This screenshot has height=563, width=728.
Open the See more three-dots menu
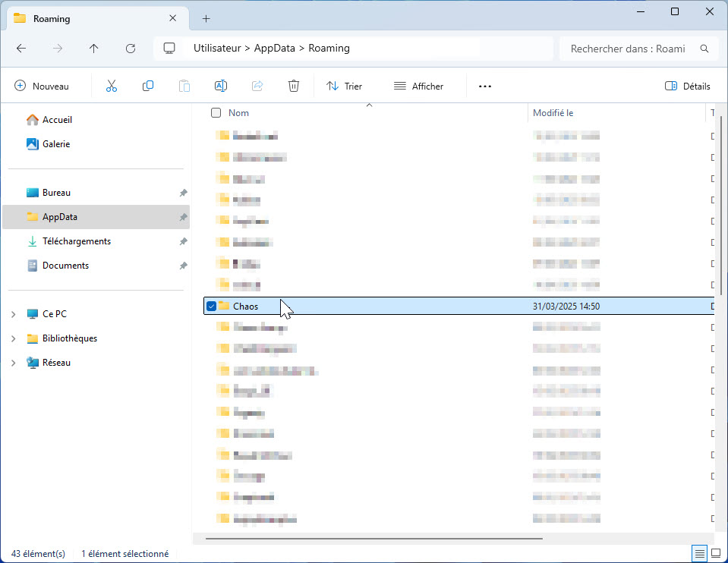(x=485, y=86)
